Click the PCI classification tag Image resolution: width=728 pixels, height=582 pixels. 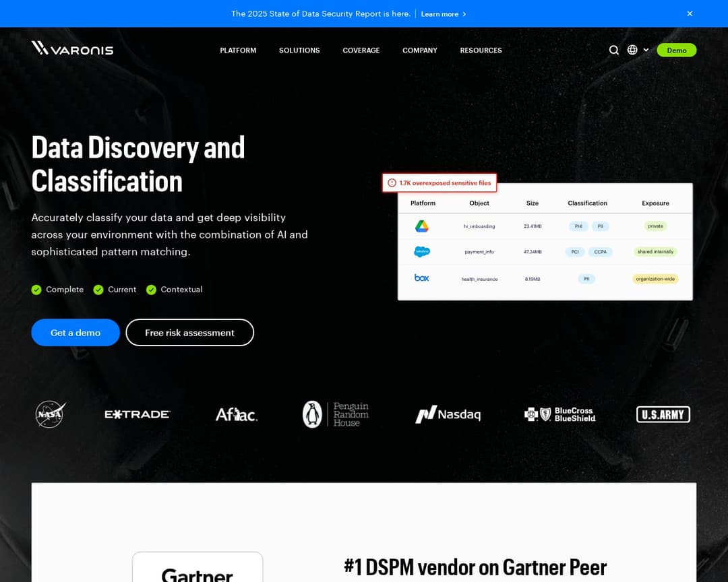coord(575,252)
